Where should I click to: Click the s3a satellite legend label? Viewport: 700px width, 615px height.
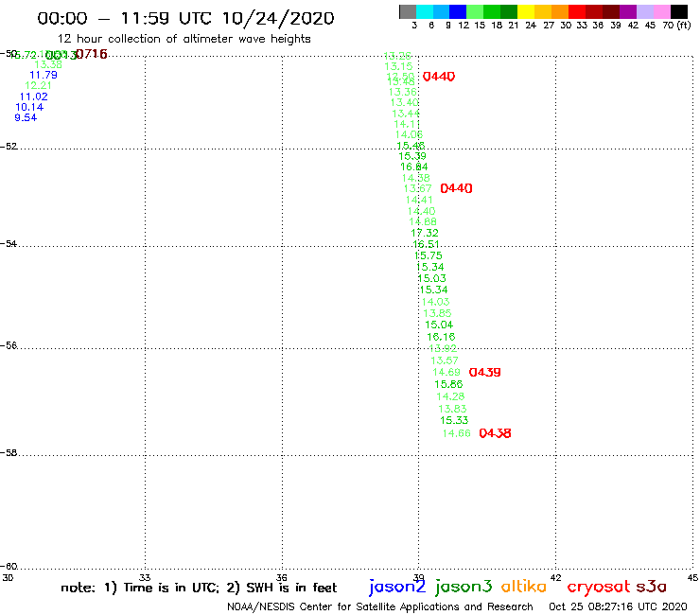point(651,587)
